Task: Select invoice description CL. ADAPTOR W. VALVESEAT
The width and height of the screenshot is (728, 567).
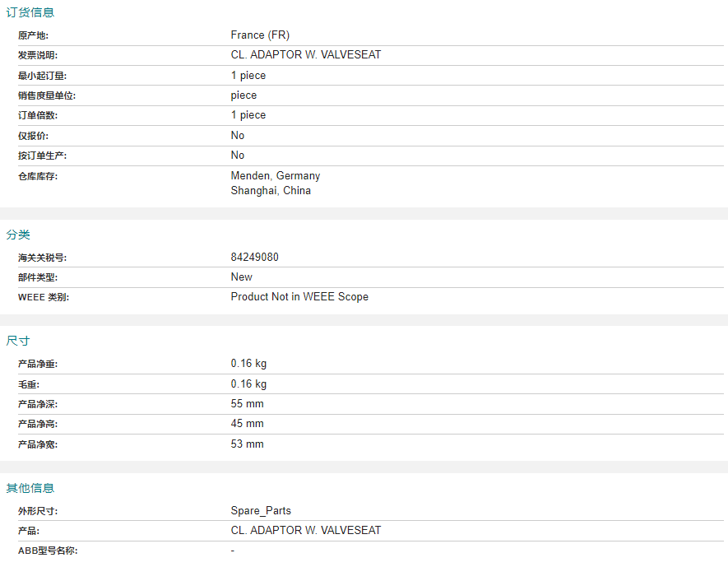Action: [306, 55]
